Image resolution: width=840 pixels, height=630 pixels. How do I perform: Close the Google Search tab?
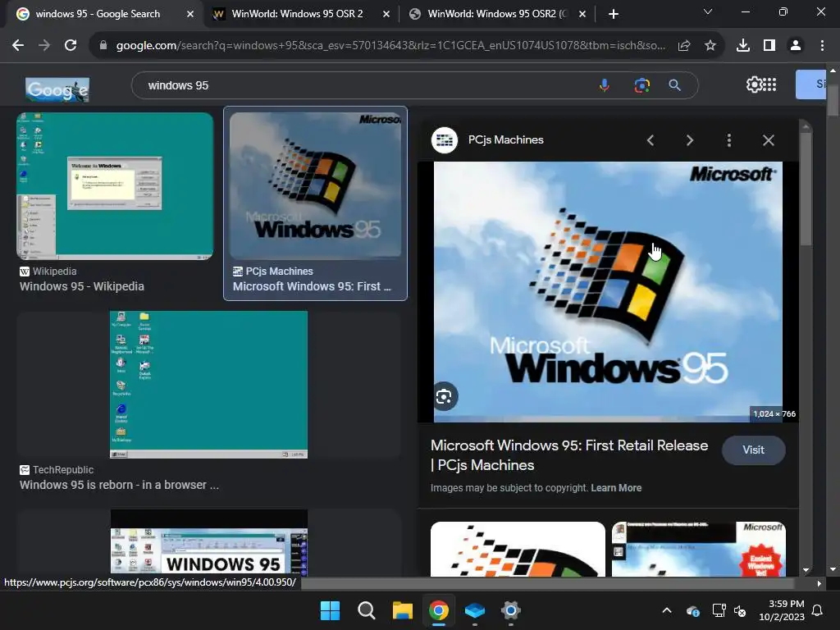[x=190, y=15]
